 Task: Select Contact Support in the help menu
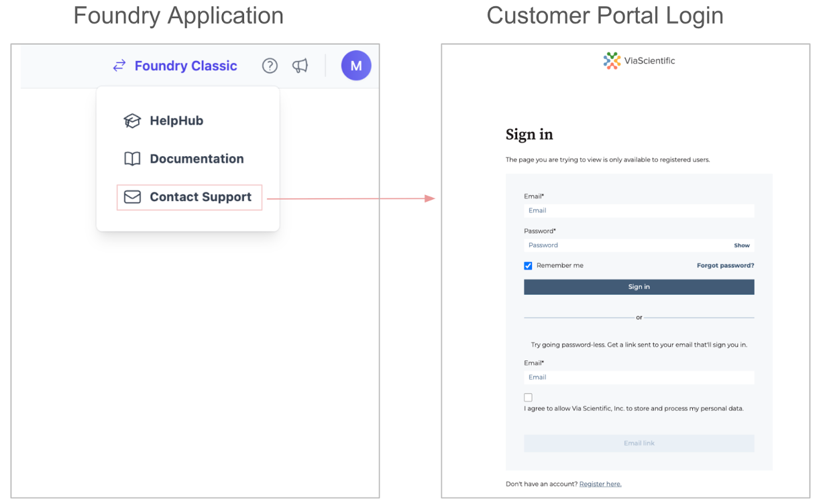click(190, 197)
